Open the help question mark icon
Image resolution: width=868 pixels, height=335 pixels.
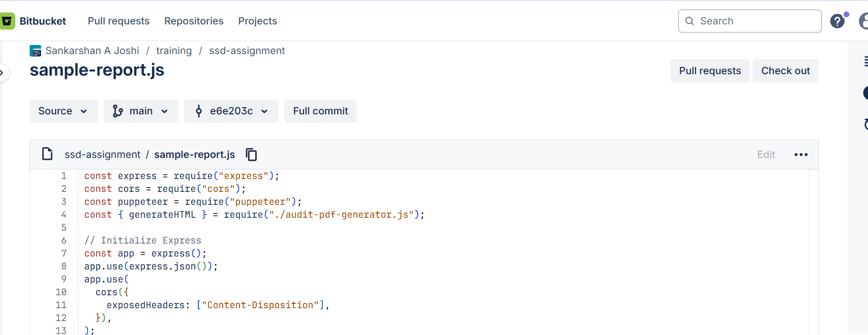point(837,21)
